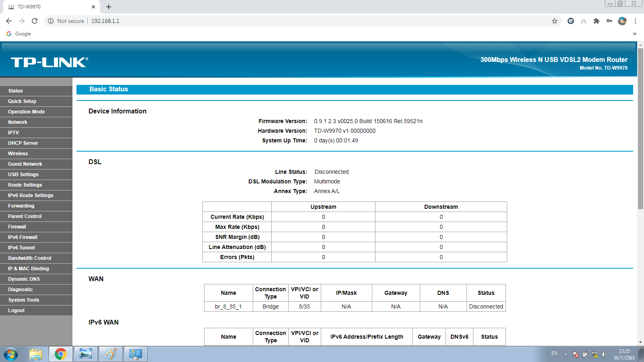Open the Action Center flag icon
The image size is (644, 362).
[x=576, y=354]
